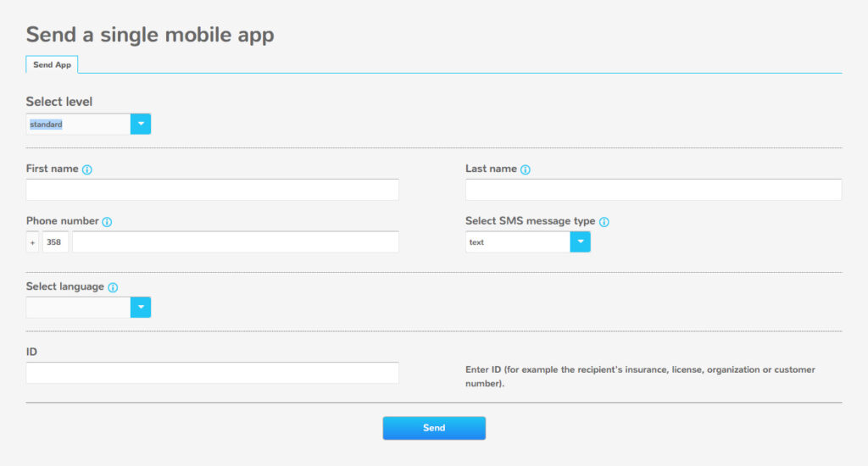Image resolution: width=868 pixels, height=466 pixels.
Task: Click the 358 country code field
Action: (55, 241)
